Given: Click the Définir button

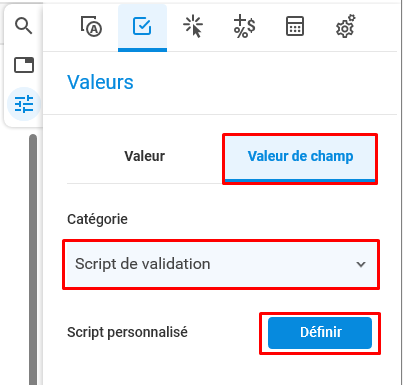Looking at the screenshot, I should coord(320,333).
